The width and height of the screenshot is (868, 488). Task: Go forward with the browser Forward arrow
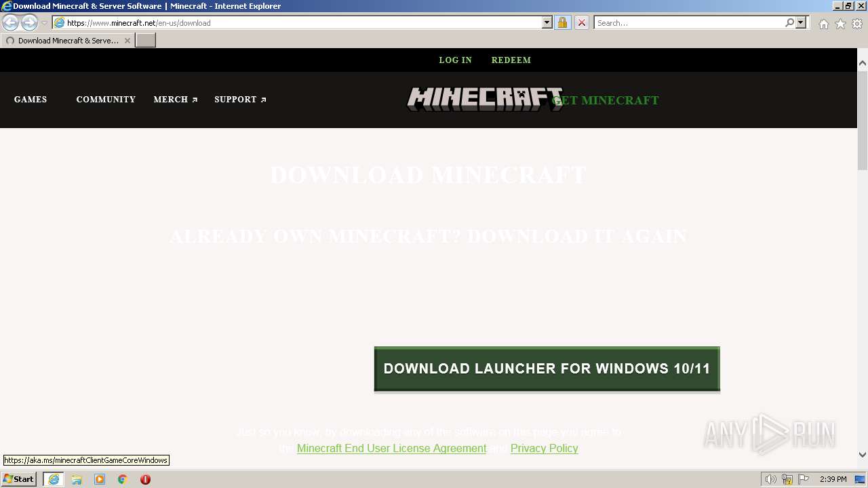(x=29, y=22)
